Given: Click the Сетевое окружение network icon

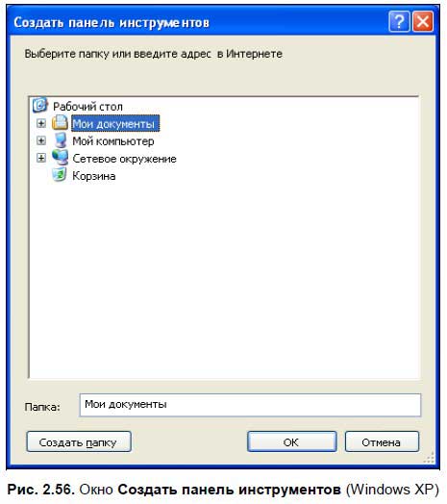Looking at the screenshot, I should tap(61, 158).
